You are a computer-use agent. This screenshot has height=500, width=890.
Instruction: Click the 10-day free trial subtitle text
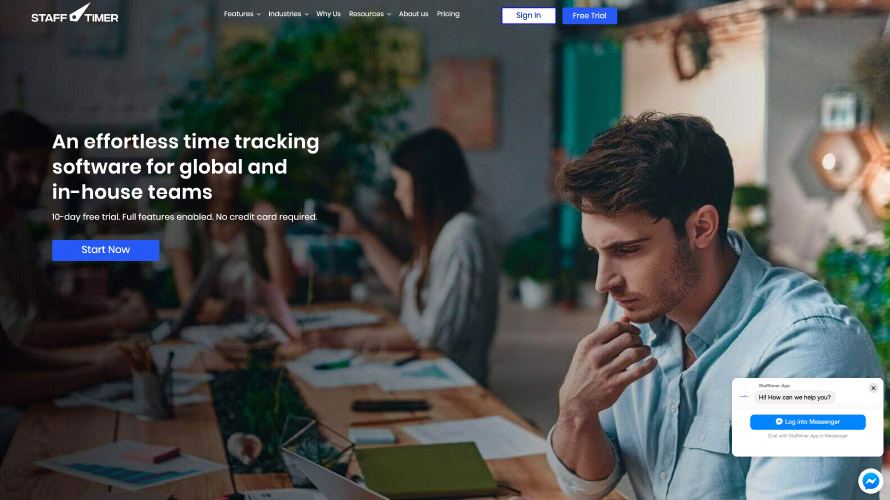(184, 217)
